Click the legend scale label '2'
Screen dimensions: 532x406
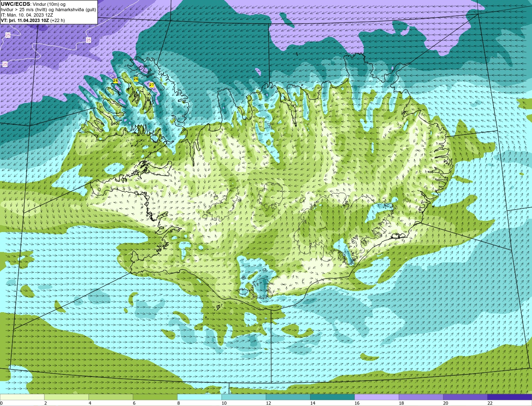pos(46,403)
